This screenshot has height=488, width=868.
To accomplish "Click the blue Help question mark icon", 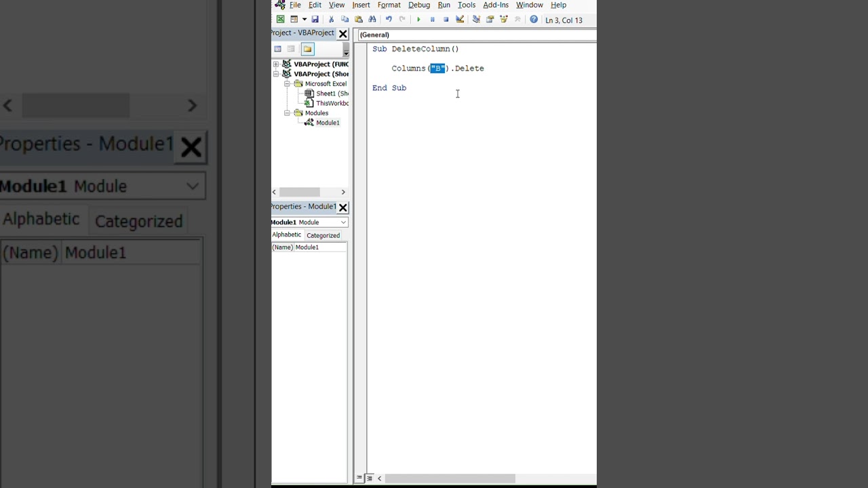I will [534, 20].
